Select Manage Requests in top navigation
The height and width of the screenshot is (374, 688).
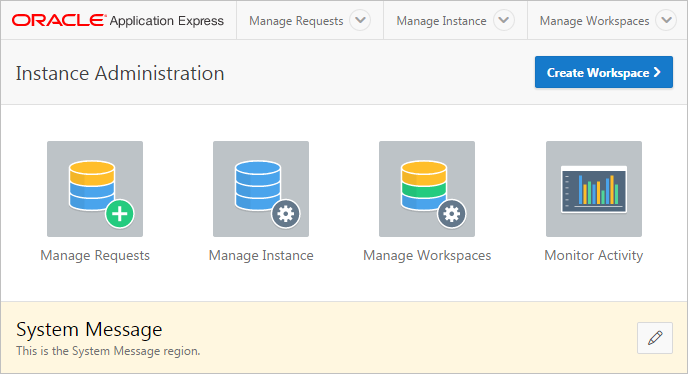click(296, 21)
